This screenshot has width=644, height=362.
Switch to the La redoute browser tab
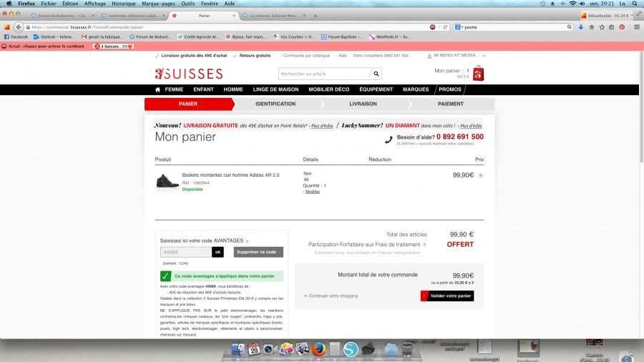click(x=274, y=16)
